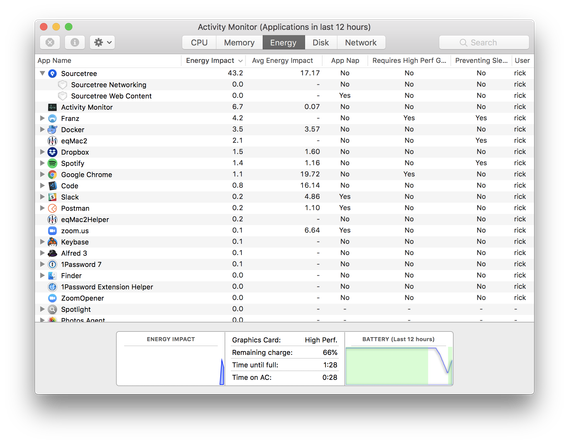The image size is (569, 444).
Task: Click the Sourcetree Networking shield icon
Action: (62, 85)
